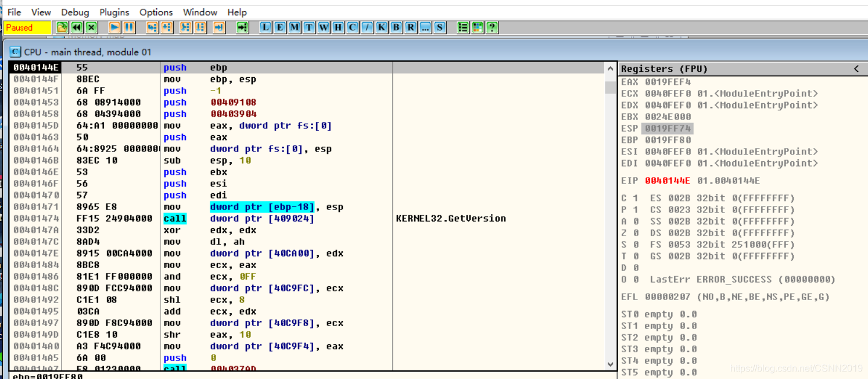Click the disassembly scrollbar up arrow
This screenshot has width=868, height=379.
click(x=610, y=69)
